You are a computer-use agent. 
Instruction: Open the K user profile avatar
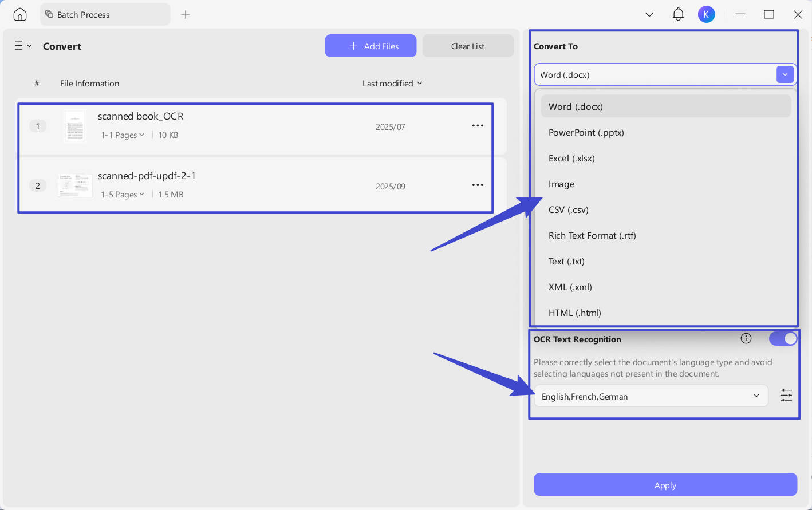tap(706, 14)
